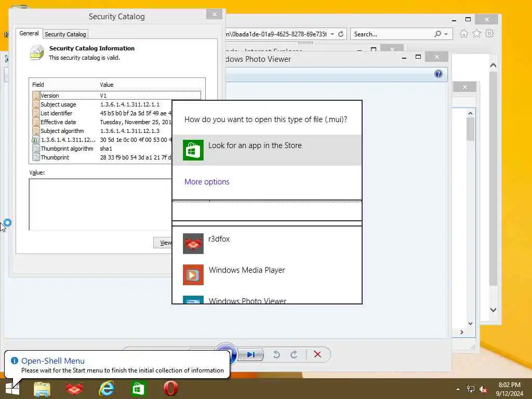Click the Field column header
The image size is (532, 399).
pos(64,85)
